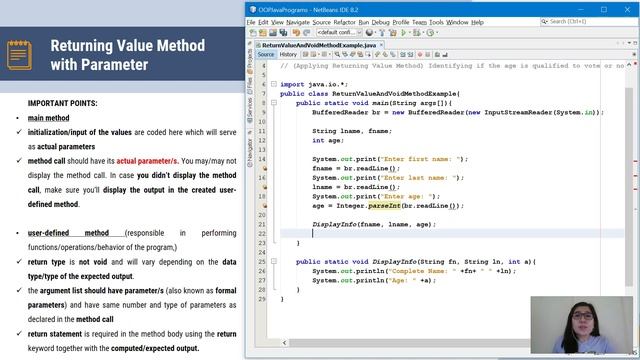Click the Stop Macro Recording icon
The width and height of the screenshot is (640, 360).
pyautogui.click(x=428, y=54)
